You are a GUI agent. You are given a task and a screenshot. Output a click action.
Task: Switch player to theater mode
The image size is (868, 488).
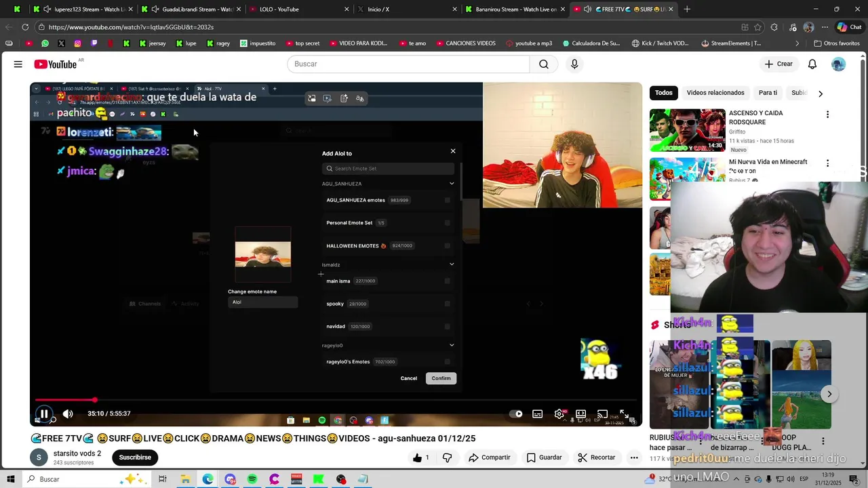(x=581, y=414)
